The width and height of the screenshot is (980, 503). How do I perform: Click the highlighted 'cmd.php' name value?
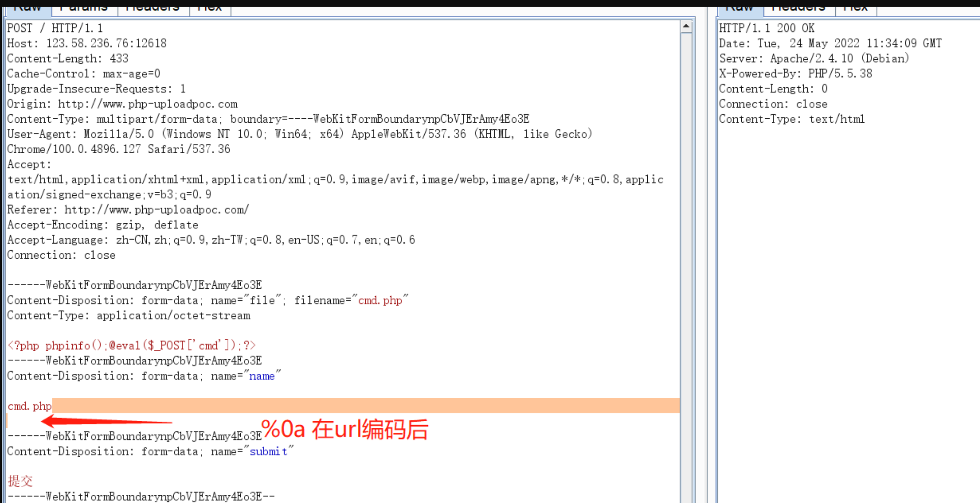coord(30,406)
